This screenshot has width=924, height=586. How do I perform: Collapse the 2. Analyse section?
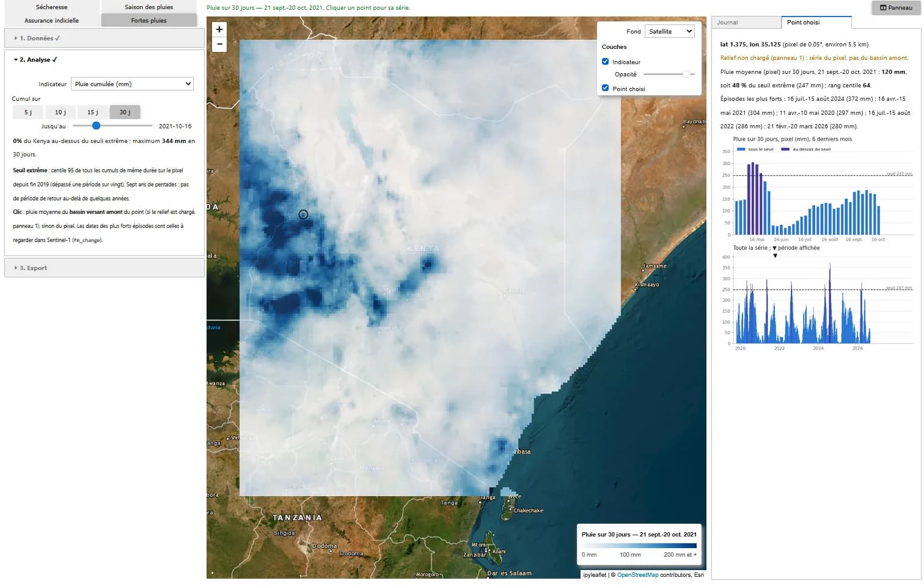click(x=105, y=59)
